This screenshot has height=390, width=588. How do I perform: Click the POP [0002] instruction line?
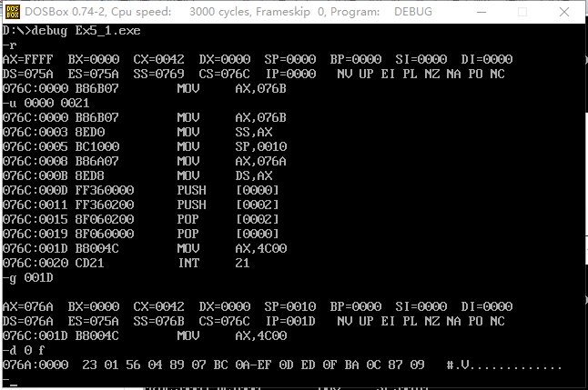pyautogui.click(x=141, y=219)
